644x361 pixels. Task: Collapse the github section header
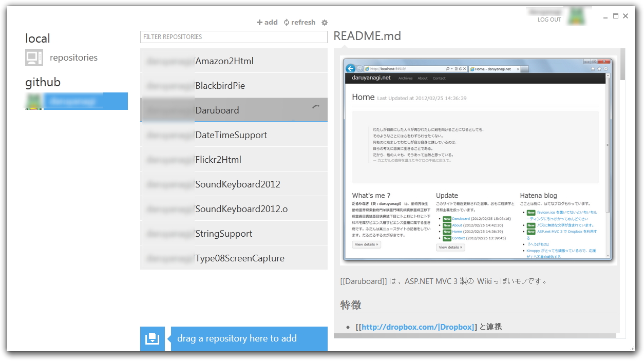(x=43, y=82)
